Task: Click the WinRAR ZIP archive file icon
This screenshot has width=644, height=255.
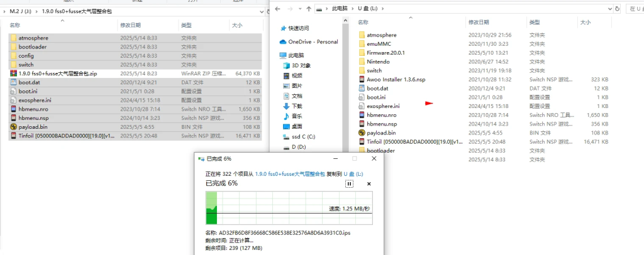Action: coord(14,73)
